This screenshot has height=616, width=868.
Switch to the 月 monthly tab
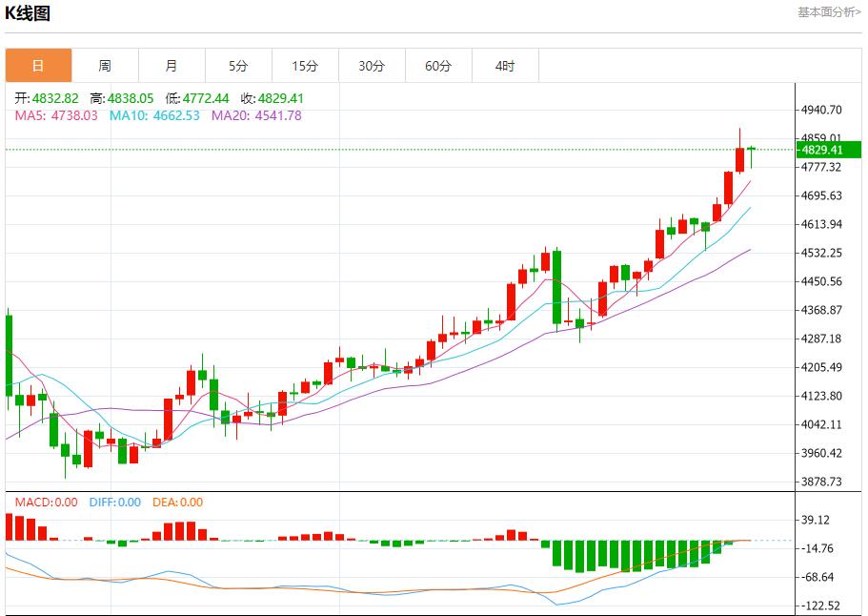coord(172,66)
